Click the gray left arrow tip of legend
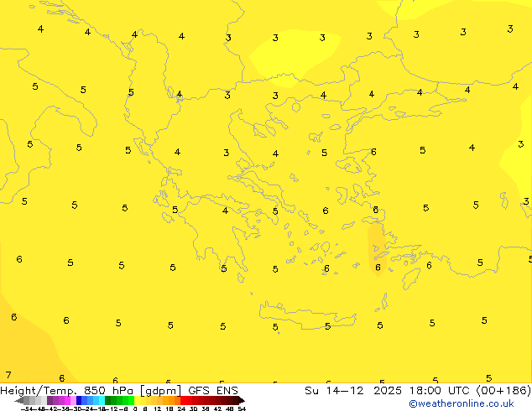This screenshot has width=532, height=411. (18, 400)
